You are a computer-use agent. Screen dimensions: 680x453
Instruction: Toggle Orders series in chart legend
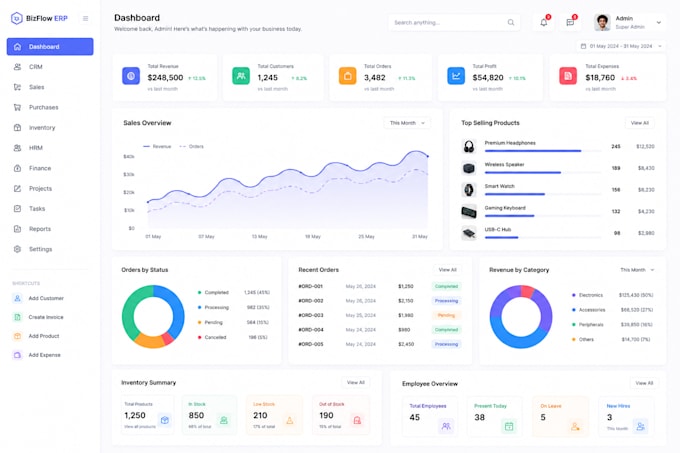click(191, 147)
